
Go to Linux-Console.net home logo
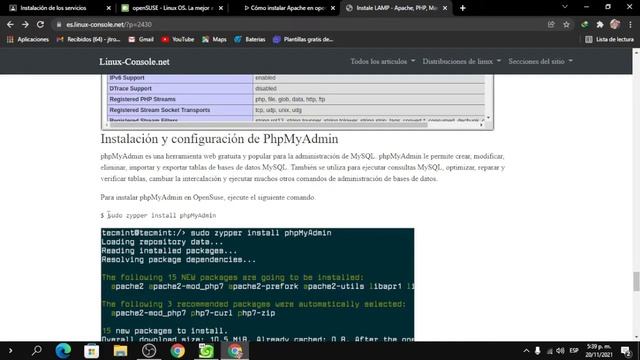pyautogui.click(x=134, y=62)
